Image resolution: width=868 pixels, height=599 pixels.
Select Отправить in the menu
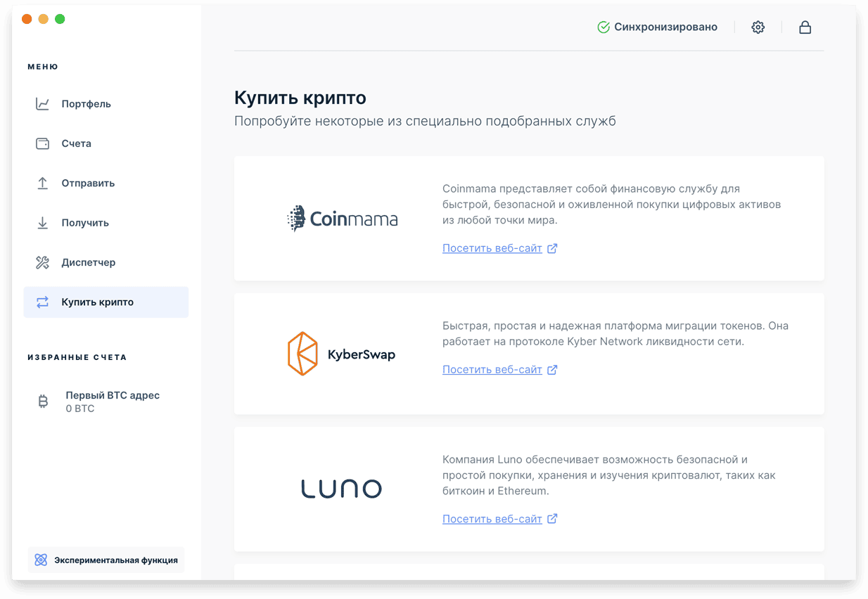point(106,183)
